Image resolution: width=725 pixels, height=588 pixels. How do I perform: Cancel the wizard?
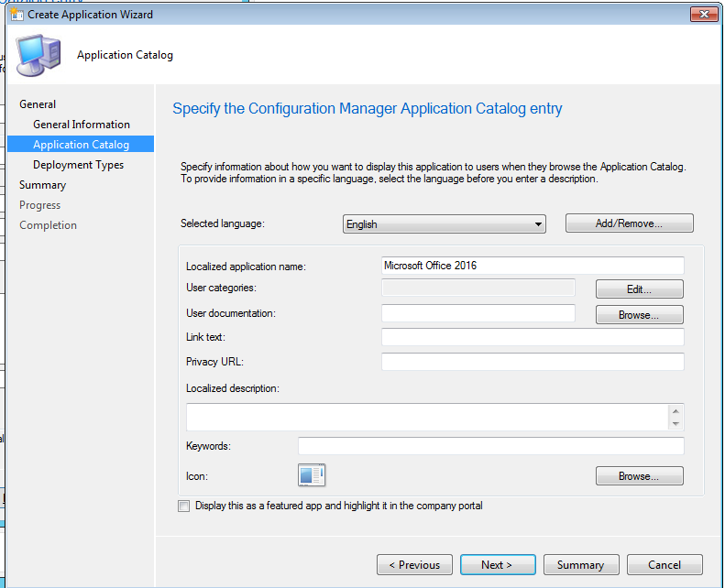pos(665,564)
